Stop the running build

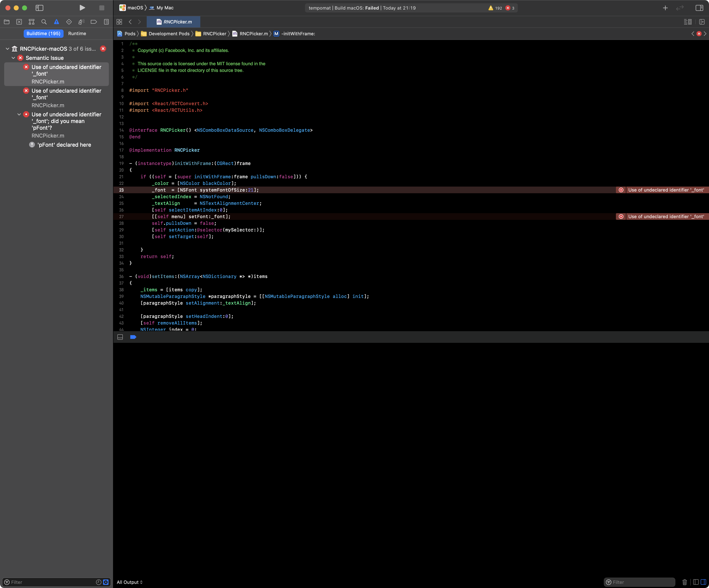(x=102, y=8)
